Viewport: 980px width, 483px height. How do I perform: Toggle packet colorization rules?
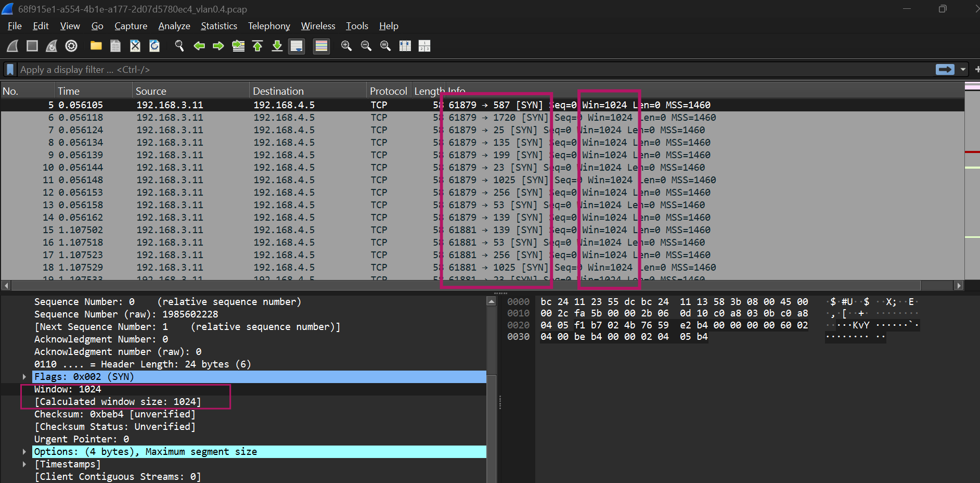pos(321,46)
